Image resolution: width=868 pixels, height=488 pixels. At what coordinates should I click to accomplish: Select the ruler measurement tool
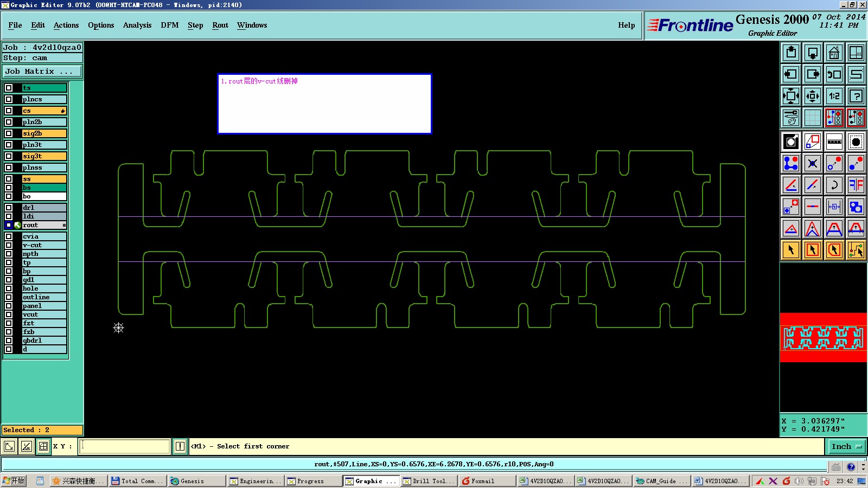click(x=834, y=142)
